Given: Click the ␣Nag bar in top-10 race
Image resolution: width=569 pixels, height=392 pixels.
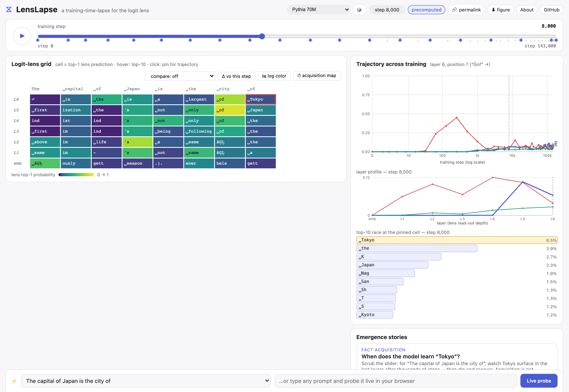Looking at the screenshot, I should tap(385, 273).
